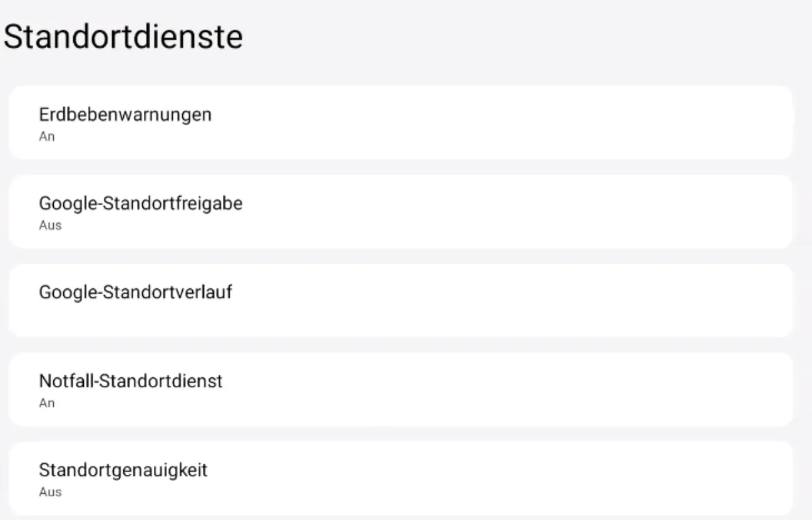The width and height of the screenshot is (812, 520).
Task: Click empty area of the Standortgenauigkeit card
Action: point(563,479)
